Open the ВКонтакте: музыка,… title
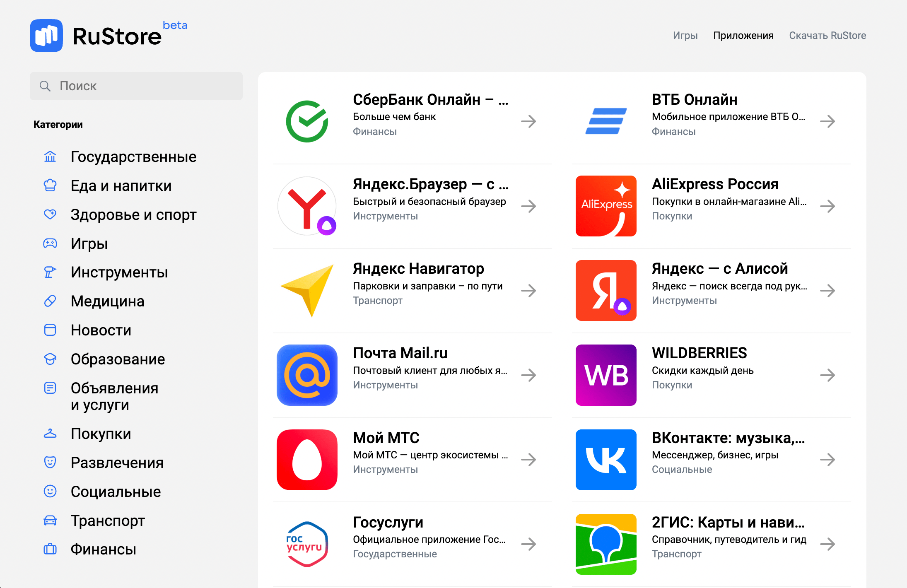Viewport: 907px width, 588px height. 728,438
